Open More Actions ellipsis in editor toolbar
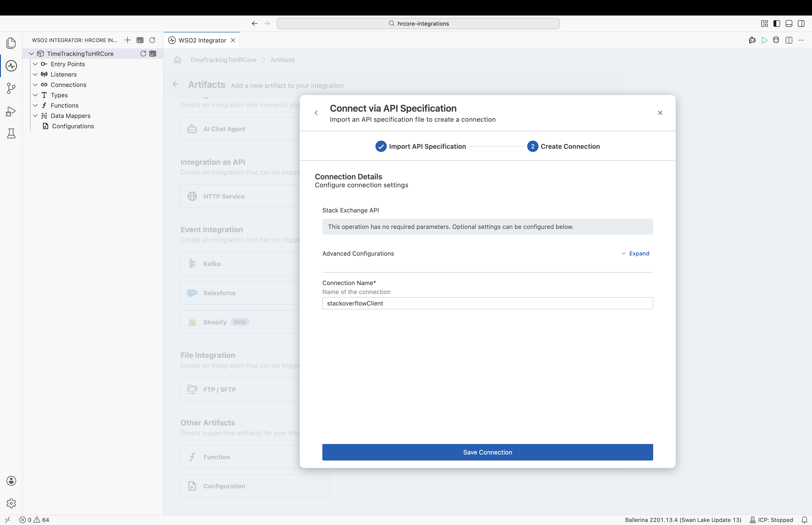Viewport: 812px width, 525px height. (801, 40)
